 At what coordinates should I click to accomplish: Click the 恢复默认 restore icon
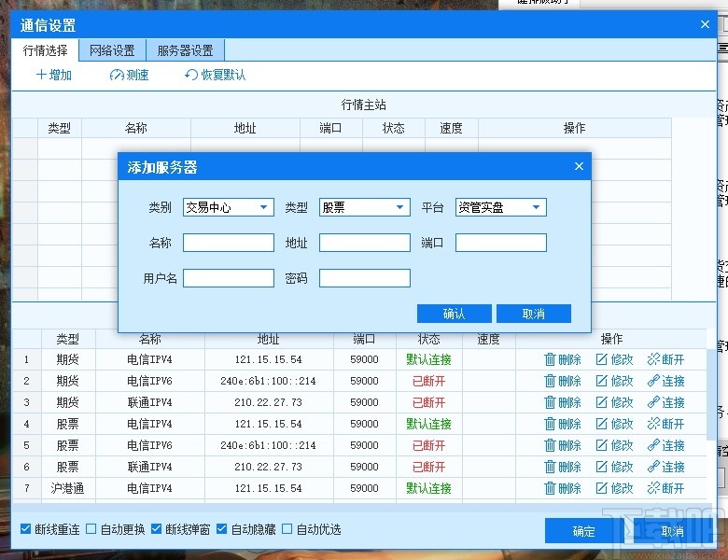click(190, 75)
